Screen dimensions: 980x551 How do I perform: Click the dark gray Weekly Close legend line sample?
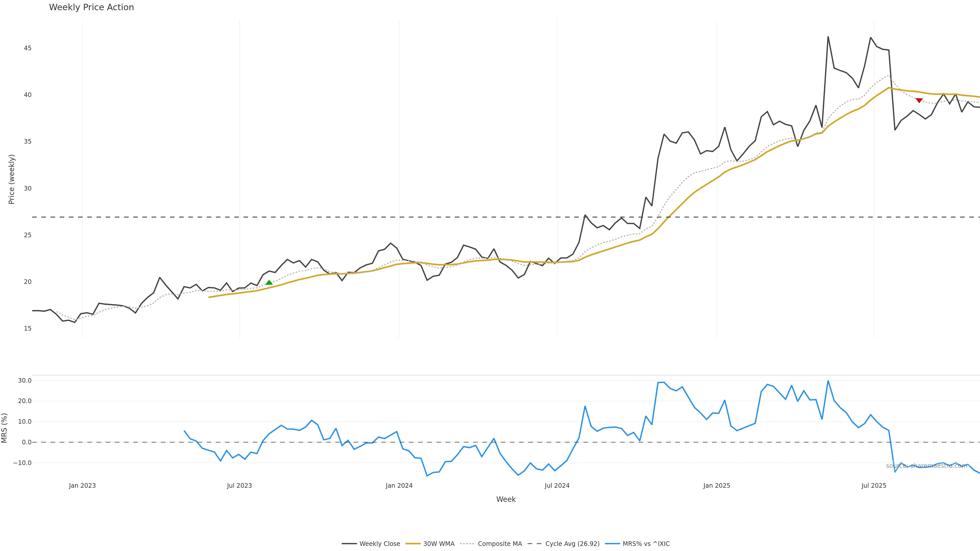pos(349,544)
